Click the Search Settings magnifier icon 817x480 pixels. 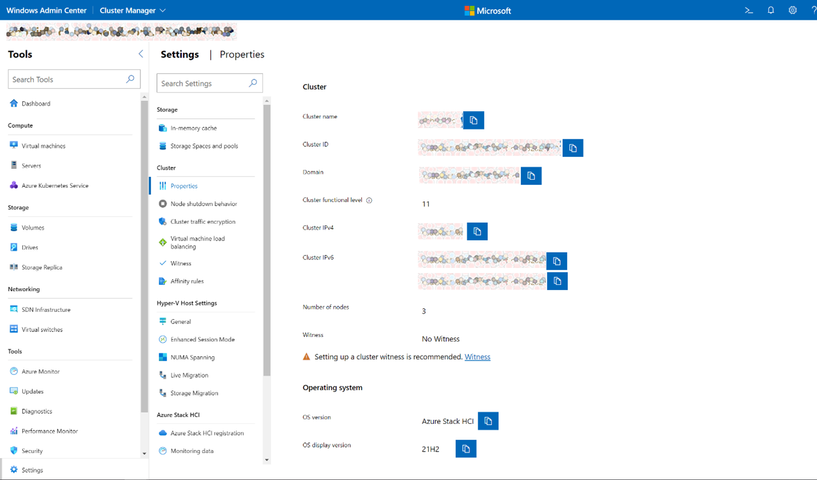(x=253, y=83)
